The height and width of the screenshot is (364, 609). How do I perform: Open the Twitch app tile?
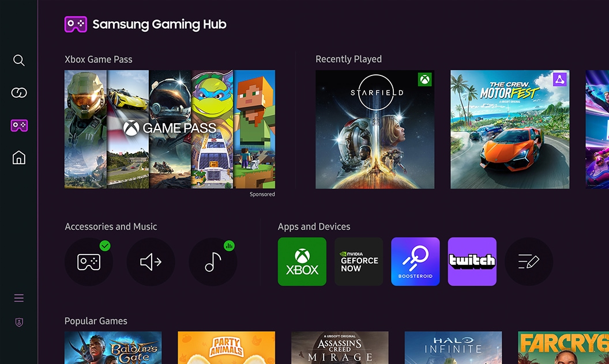472,261
